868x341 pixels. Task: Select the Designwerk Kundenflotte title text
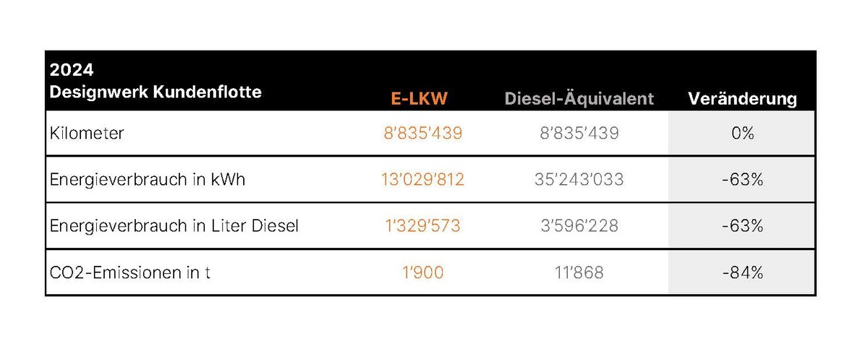pyautogui.click(x=156, y=92)
